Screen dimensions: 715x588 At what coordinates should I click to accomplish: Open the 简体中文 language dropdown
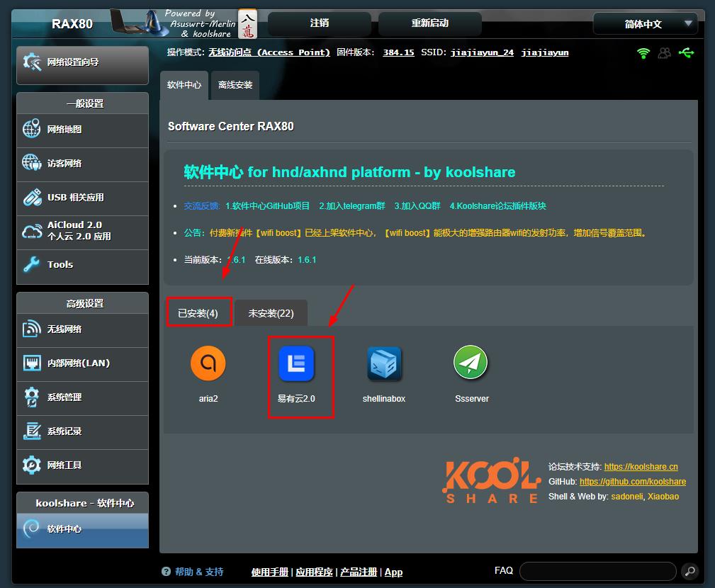(645, 23)
